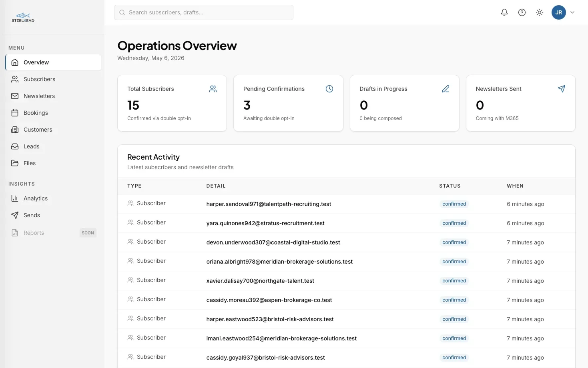Screen dimensions: 588x368
Task: Select cassidy.moreau392@aspen-brokerage-co.test email
Action: (269, 300)
